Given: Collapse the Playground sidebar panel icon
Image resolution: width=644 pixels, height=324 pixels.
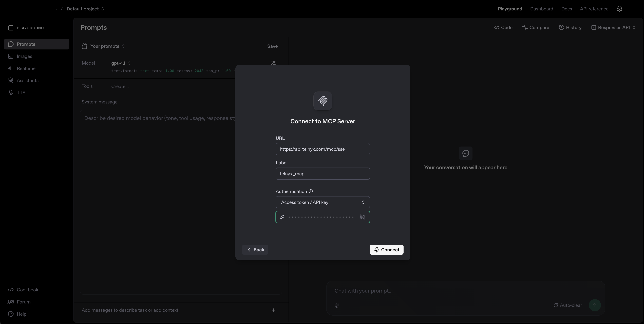Looking at the screenshot, I should coord(10,28).
